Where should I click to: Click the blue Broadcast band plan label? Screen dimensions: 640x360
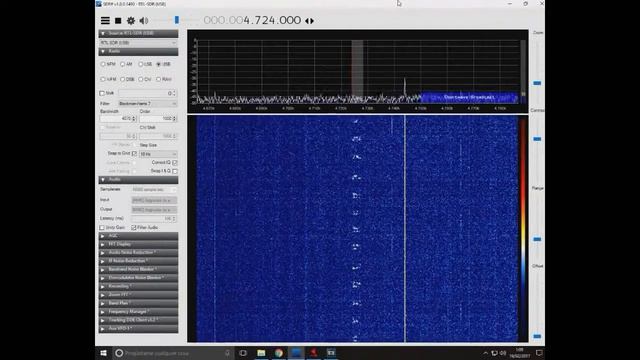[x=469, y=97]
